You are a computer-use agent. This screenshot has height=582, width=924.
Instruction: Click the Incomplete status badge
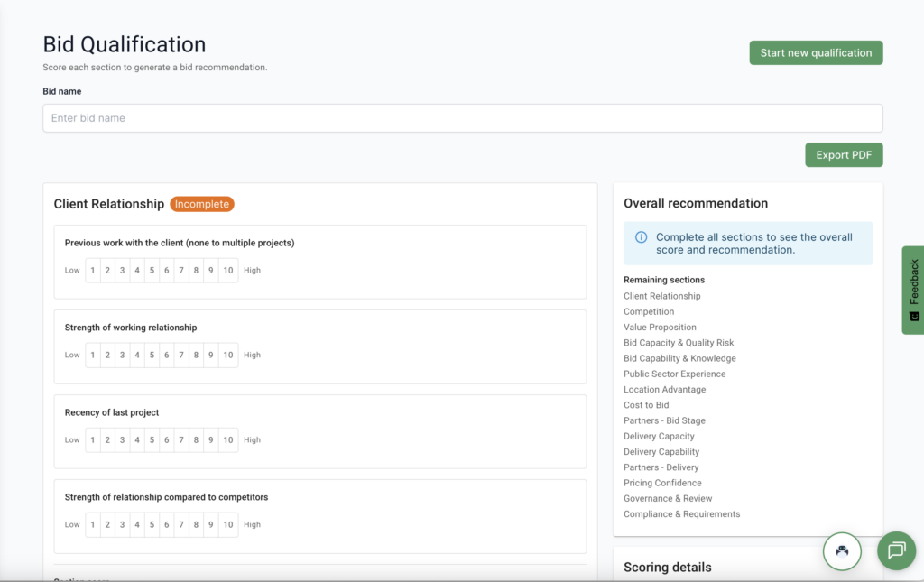[202, 204]
